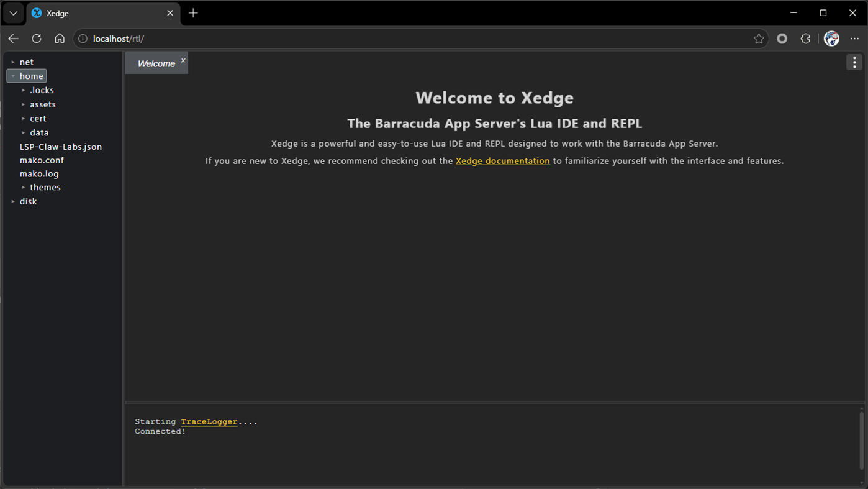This screenshot has height=489, width=868.
Task: Close the Xedge browser tab
Action: (x=170, y=13)
